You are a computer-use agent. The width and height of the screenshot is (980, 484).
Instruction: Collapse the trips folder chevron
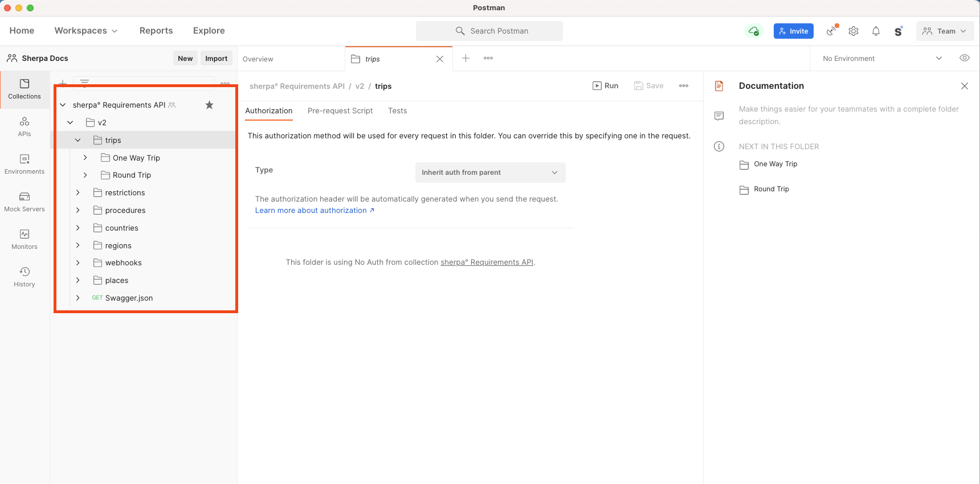78,140
